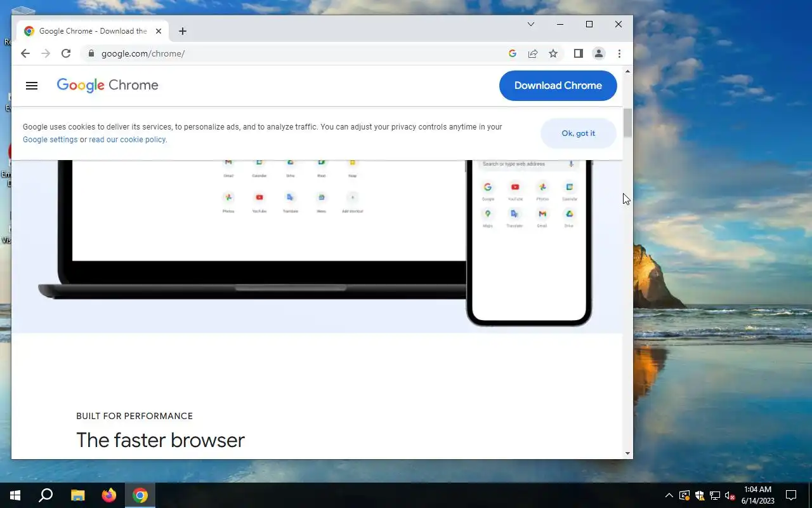Viewport: 812px width, 508px height.
Task: Click the Google Chrome logo
Action: 107,85
